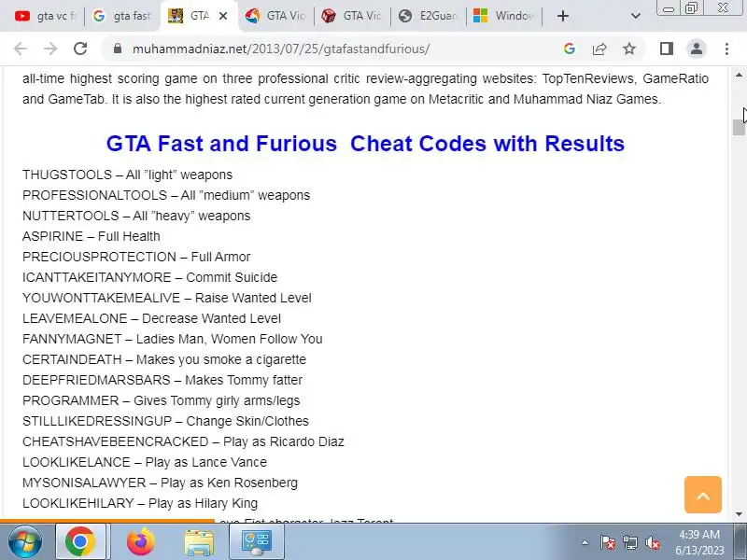Show hidden system tray icons

(x=585, y=542)
